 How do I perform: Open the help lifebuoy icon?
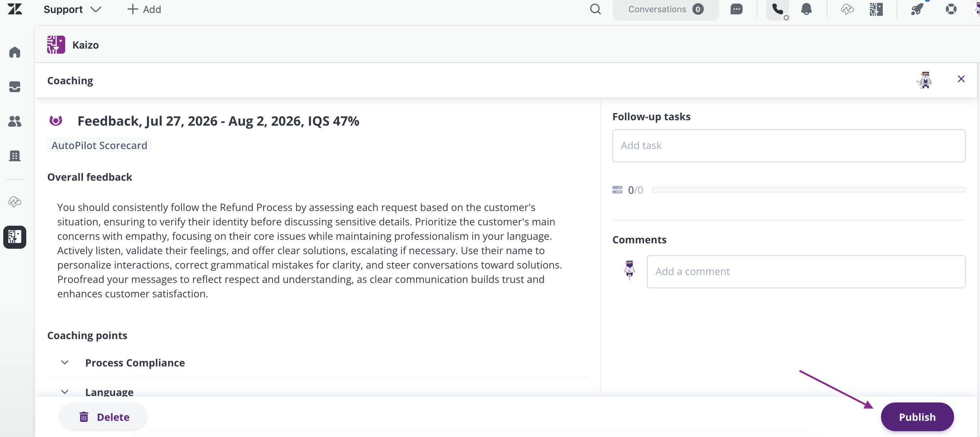(951, 9)
